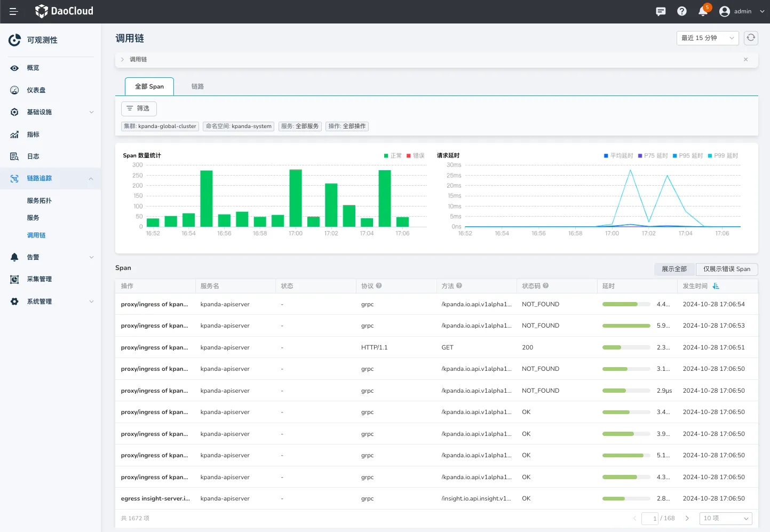The width and height of the screenshot is (770, 532).
Task: Click the help question mark icon
Action: coord(682,11)
